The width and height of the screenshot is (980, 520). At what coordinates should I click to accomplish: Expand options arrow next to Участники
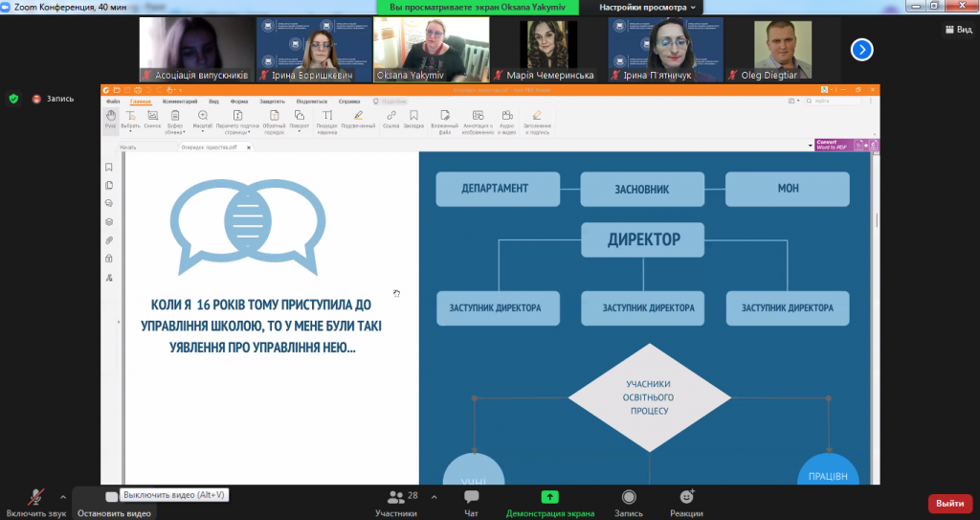(434, 497)
